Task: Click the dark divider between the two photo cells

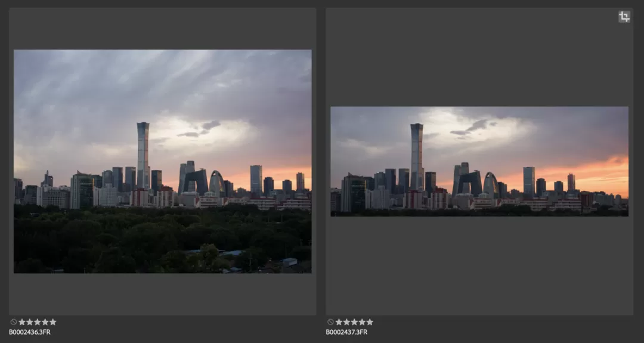Action: pos(321,161)
